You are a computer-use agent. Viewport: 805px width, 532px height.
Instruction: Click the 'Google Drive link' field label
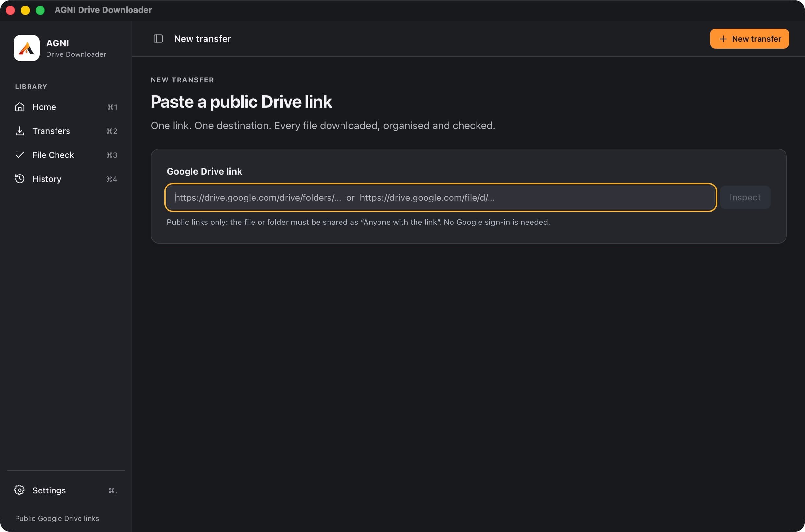coord(204,171)
